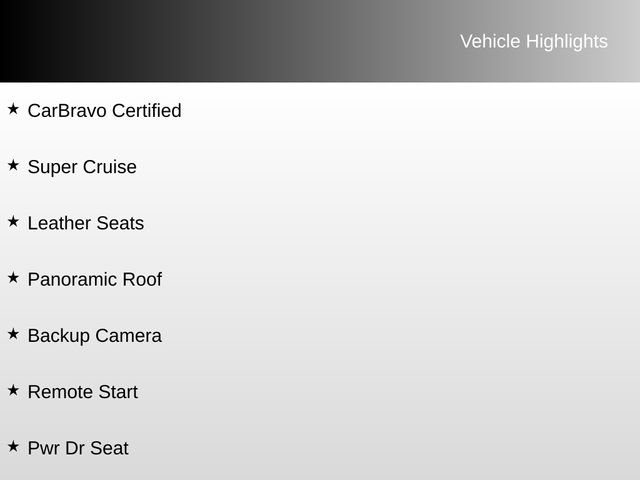Select the Pwr Dr Seat text
The image size is (640, 480).
click(x=78, y=449)
